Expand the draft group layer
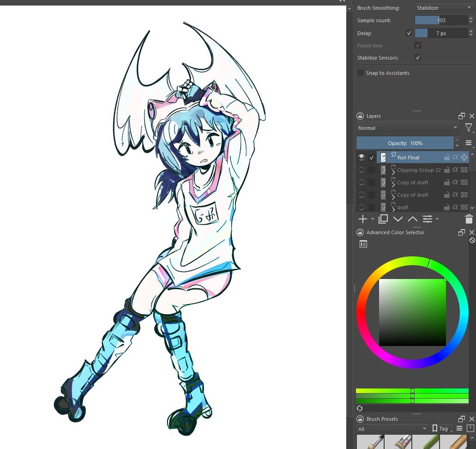476x449 pixels. point(393,209)
